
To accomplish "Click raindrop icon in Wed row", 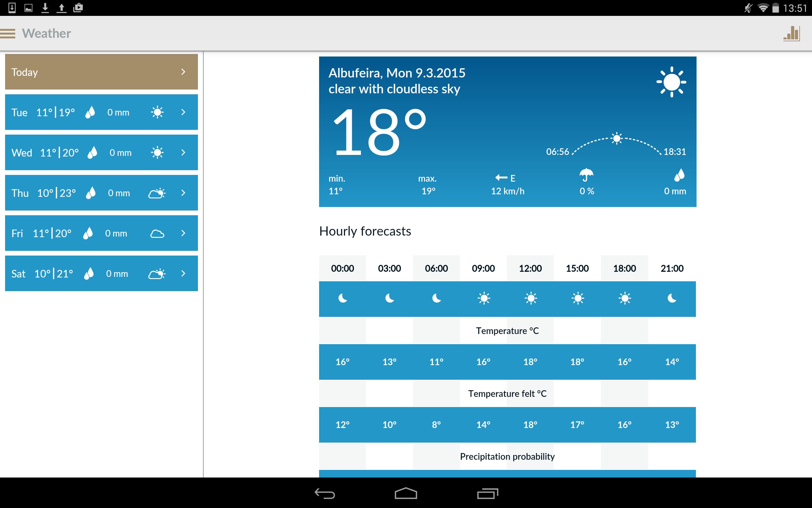I will click(92, 152).
